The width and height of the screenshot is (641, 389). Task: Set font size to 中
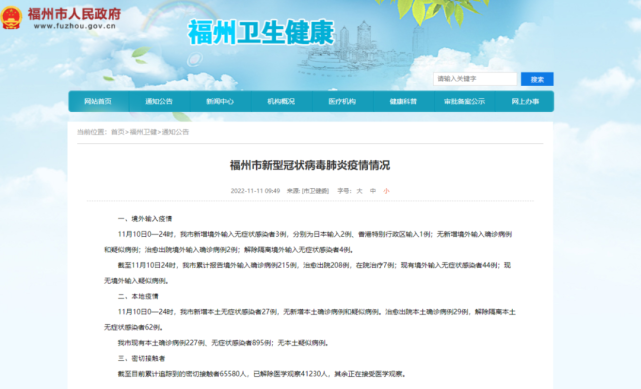[373, 191]
